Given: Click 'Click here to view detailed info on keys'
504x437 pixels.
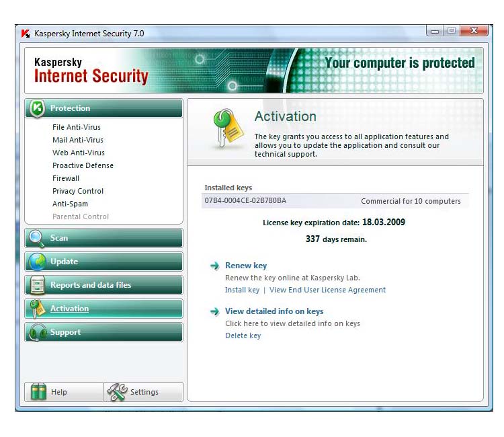Looking at the screenshot, I should click(292, 323).
